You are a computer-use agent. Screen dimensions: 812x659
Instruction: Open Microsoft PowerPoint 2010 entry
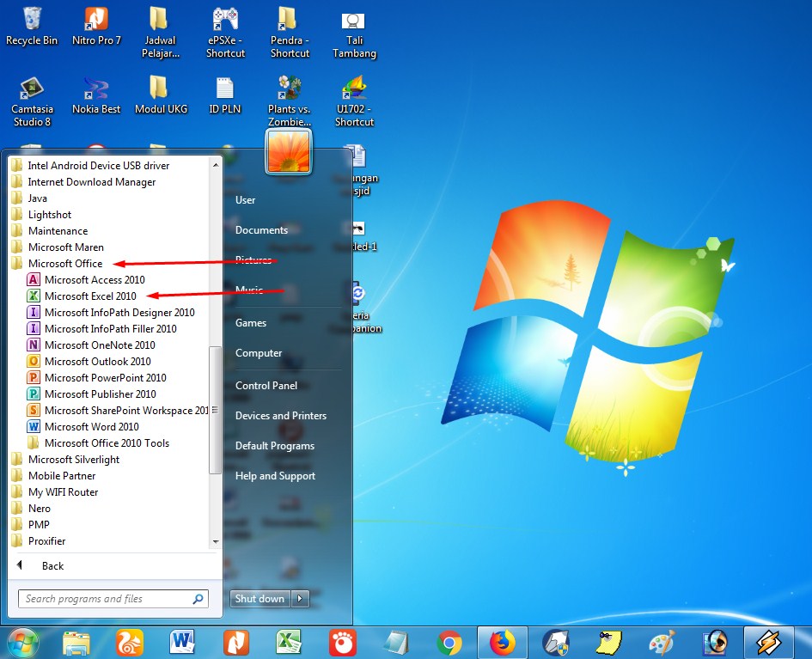[105, 378]
